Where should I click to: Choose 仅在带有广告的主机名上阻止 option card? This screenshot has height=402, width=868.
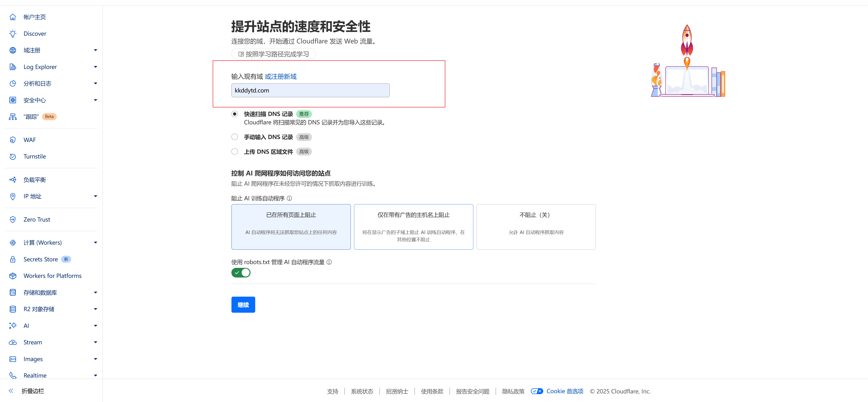413,227
